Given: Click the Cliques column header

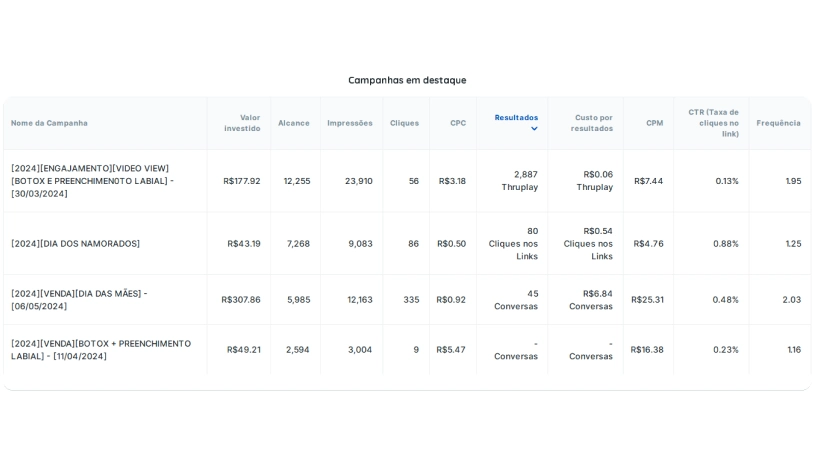Looking at the screenshot, I should [x=404, y=123].
